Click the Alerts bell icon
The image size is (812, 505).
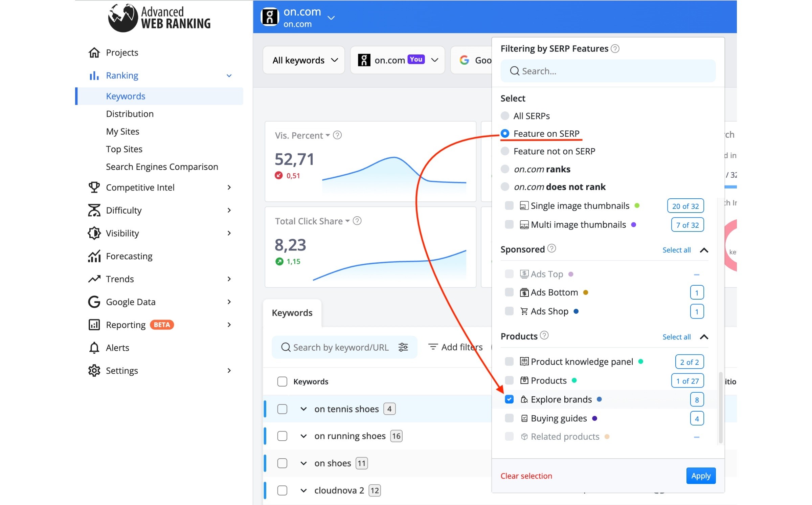94,348
